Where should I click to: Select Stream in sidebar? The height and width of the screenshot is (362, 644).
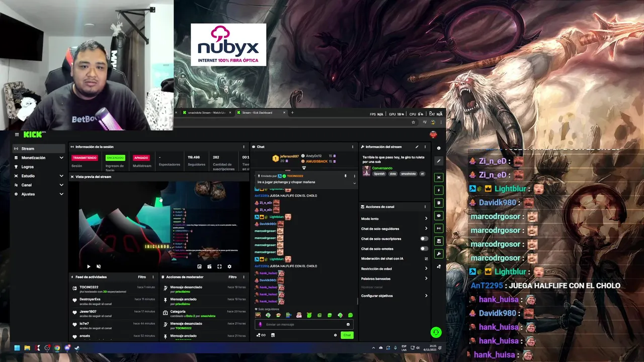coord(39,149)
